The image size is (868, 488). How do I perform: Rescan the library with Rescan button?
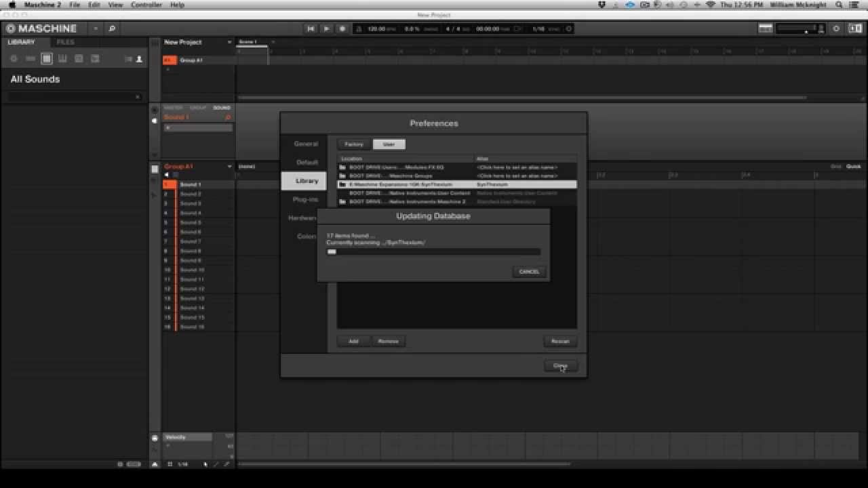pyautogui.click(x=560, y=341)
